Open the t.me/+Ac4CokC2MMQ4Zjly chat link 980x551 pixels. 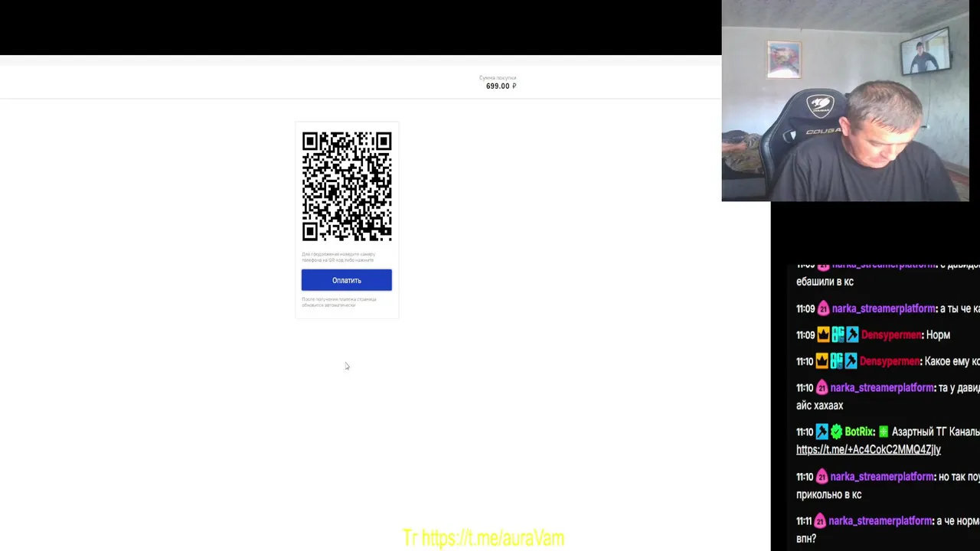868,449
